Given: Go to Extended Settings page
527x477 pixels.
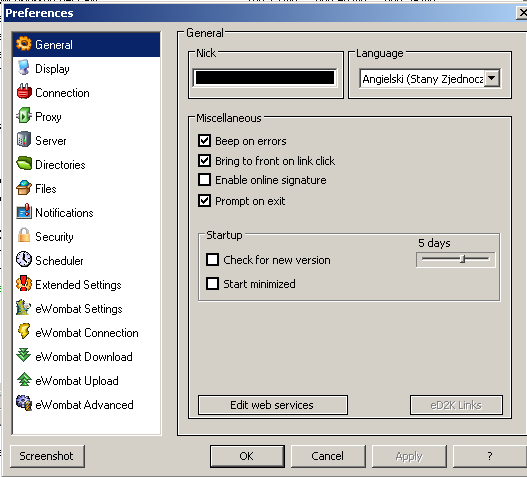Looking at the screenshot, I should 78,285.
